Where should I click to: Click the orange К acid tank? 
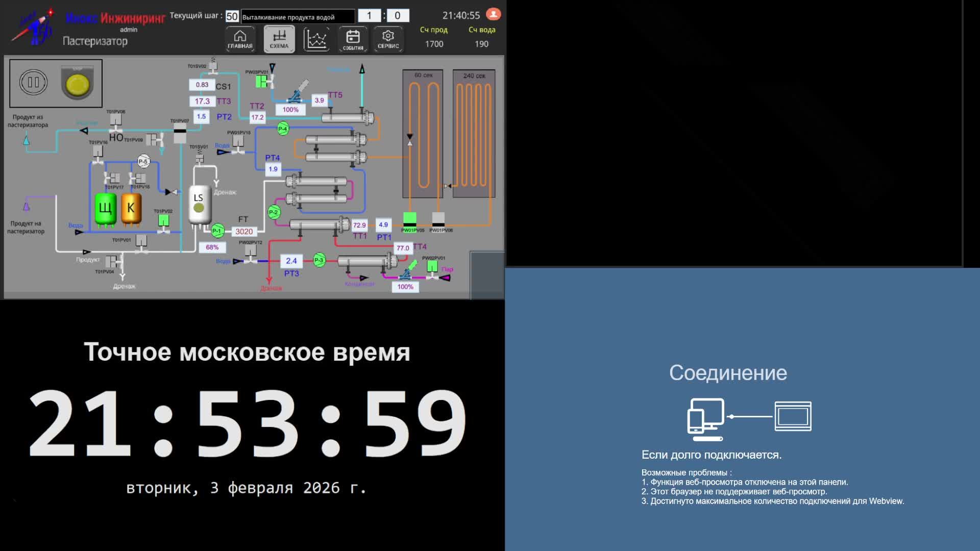click(131, 208)
